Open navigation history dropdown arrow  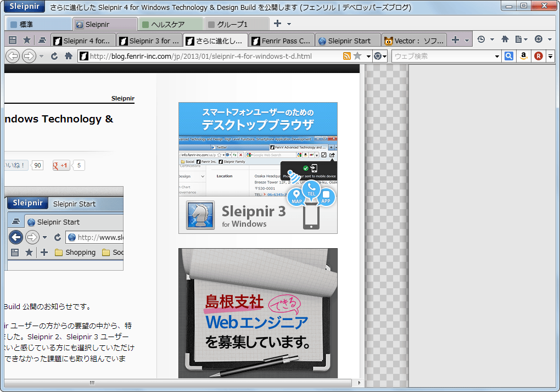pos(41,56)
